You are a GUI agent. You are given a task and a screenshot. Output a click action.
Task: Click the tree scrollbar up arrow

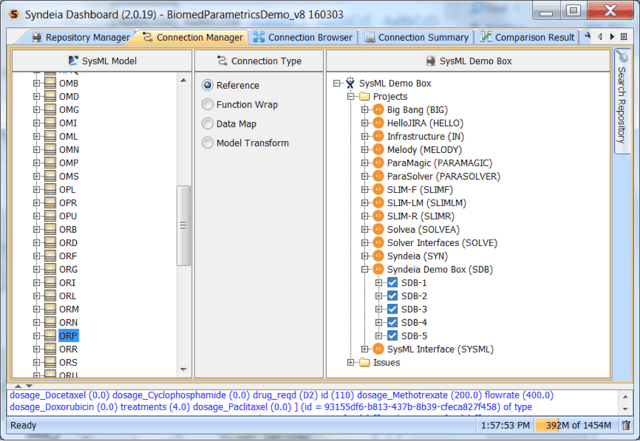click(x=184, y=80)
